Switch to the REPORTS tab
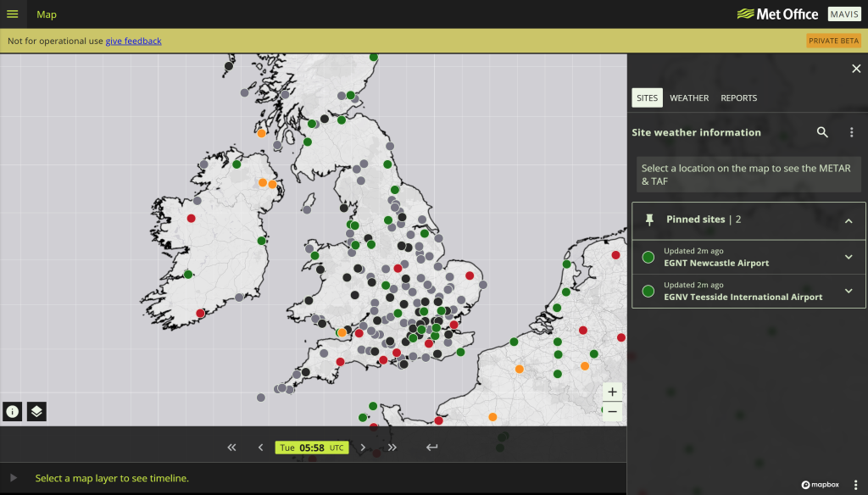The width and height of the screenshot is (868, 495). [x=738, y=98]
